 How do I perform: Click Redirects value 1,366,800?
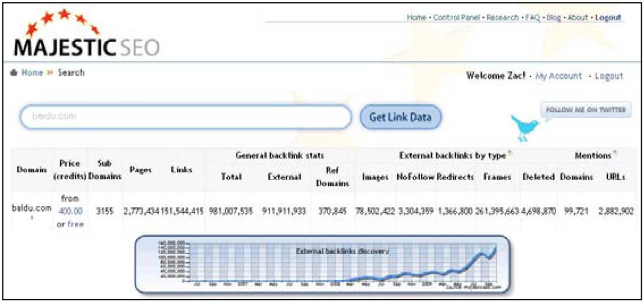point(456,212)
